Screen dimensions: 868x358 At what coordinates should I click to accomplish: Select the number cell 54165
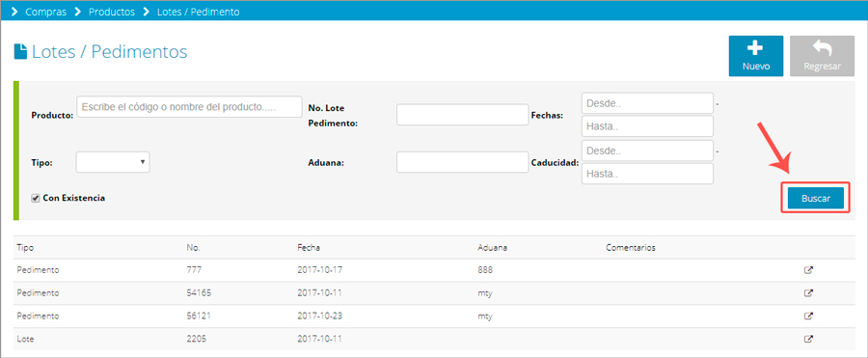[198, 293]
